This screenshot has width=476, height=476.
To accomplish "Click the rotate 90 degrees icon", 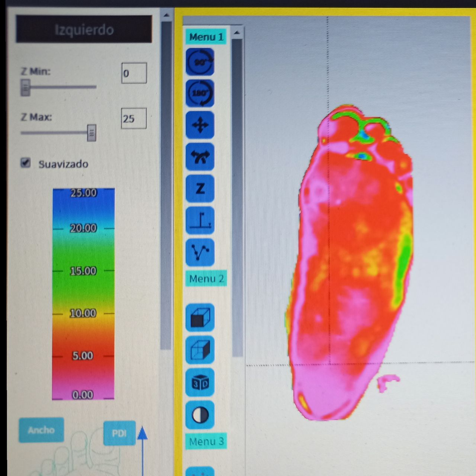I will coord(200,62).
